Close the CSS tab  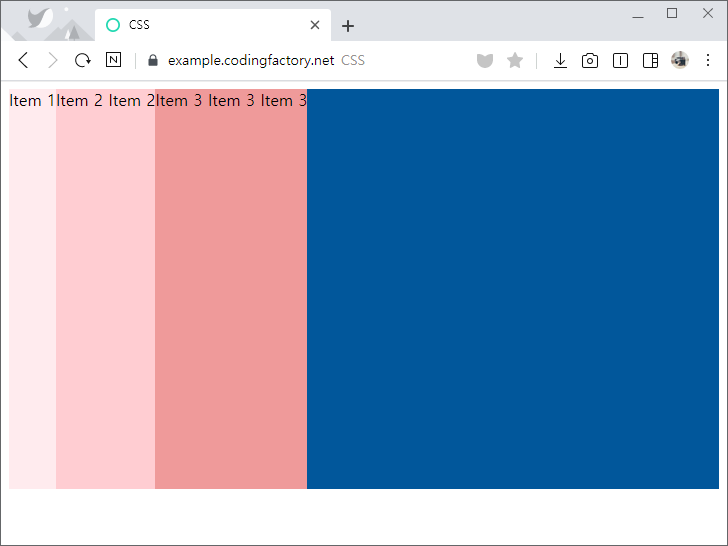pyautogui.click(x=316, y=25)
